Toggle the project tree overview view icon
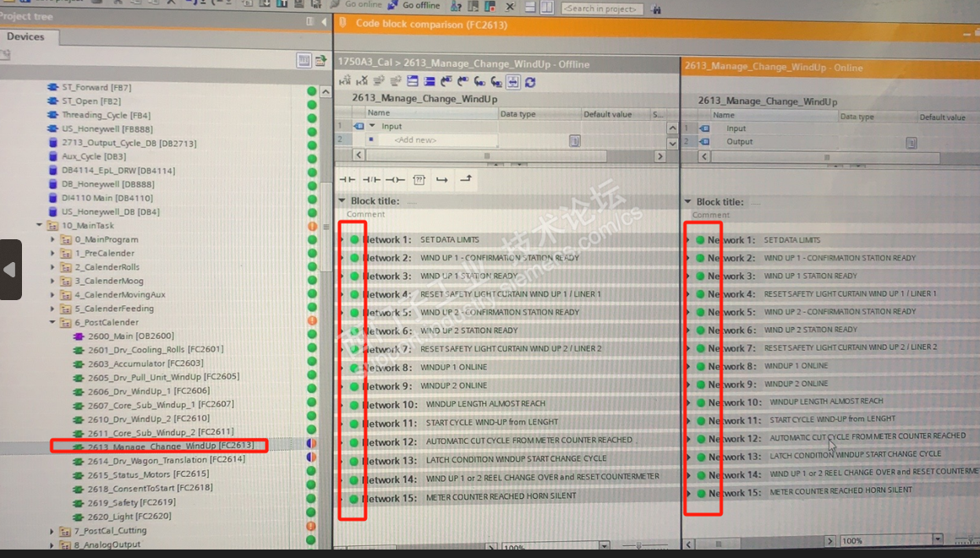This screenshot has height=558, width=980. [304, 60]
